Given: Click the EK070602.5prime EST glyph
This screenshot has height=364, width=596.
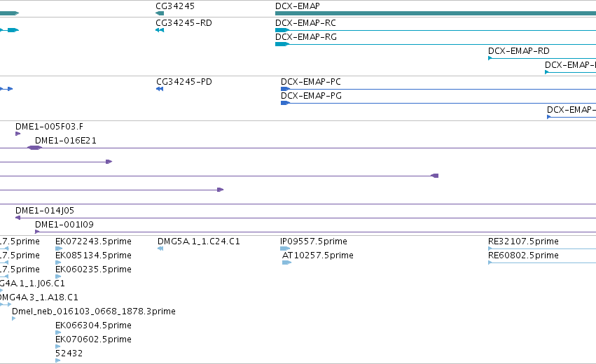Looking at the screenshot, I should pyautogui.click(x=58, y=346).
